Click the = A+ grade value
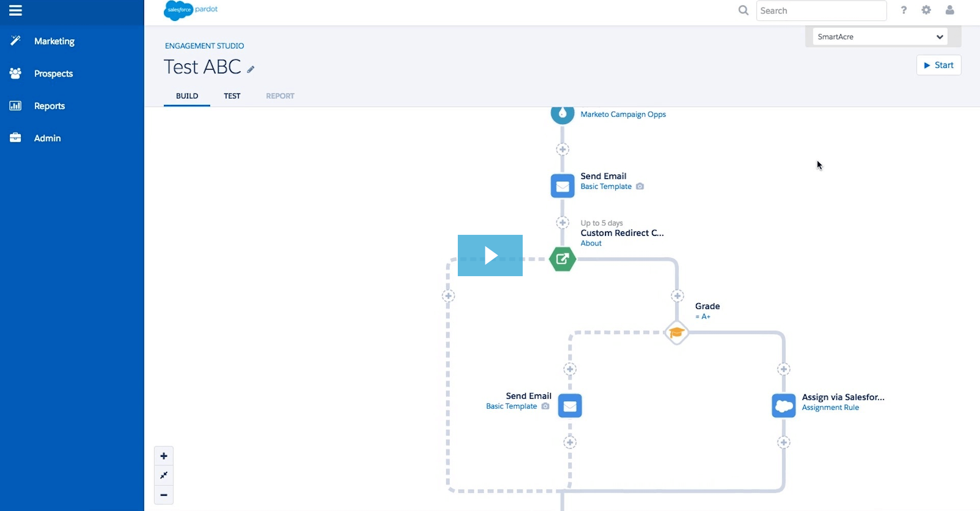Viewport: 980px width, 511px height. click(703, 317)
